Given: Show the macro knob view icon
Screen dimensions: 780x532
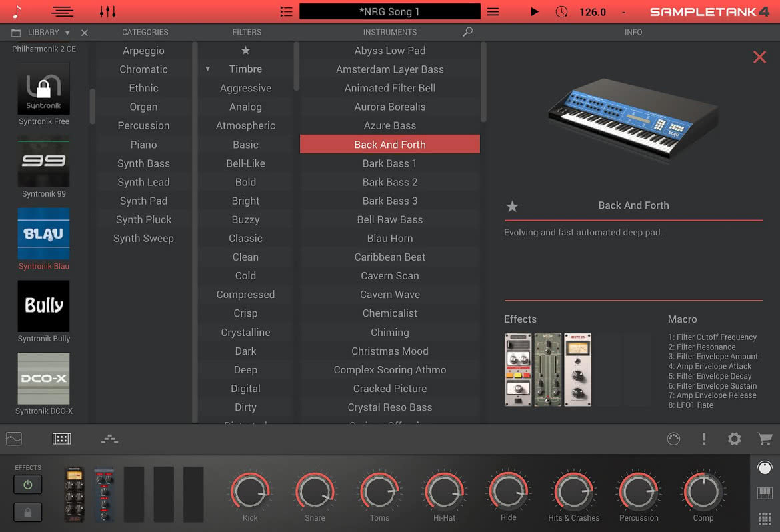Looking at the screenshot, I should point(765,468).
